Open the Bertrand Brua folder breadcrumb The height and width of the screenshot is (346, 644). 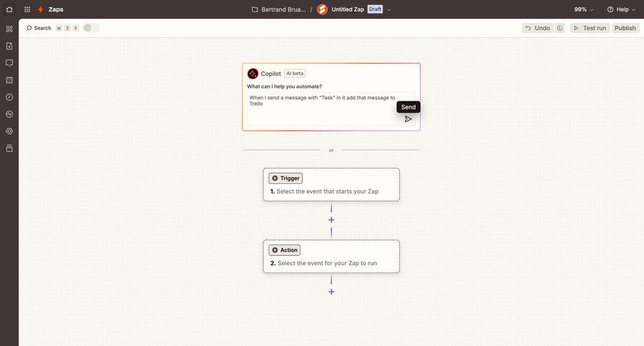click(x=283, y=9)
